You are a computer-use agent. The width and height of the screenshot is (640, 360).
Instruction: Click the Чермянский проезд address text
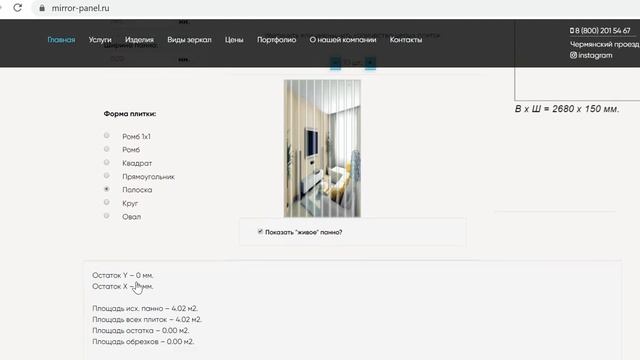(605, 44)
